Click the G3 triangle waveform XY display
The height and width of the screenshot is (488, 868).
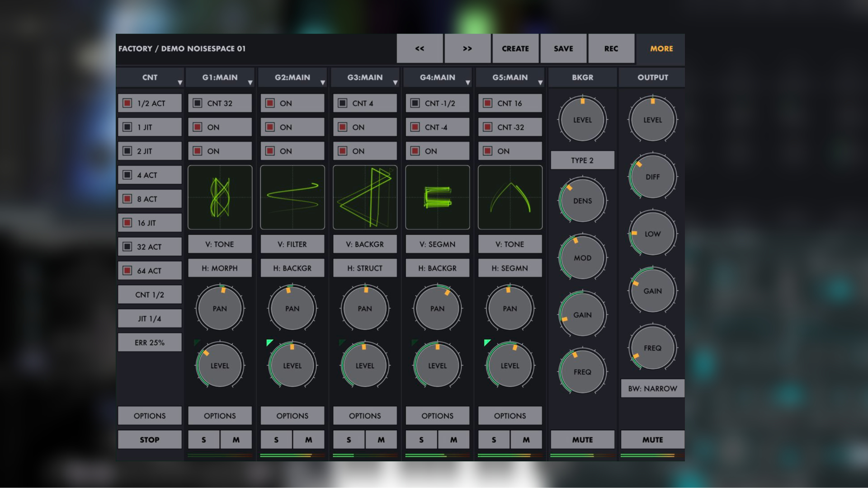pyautogui.click(x=365, y=197)
